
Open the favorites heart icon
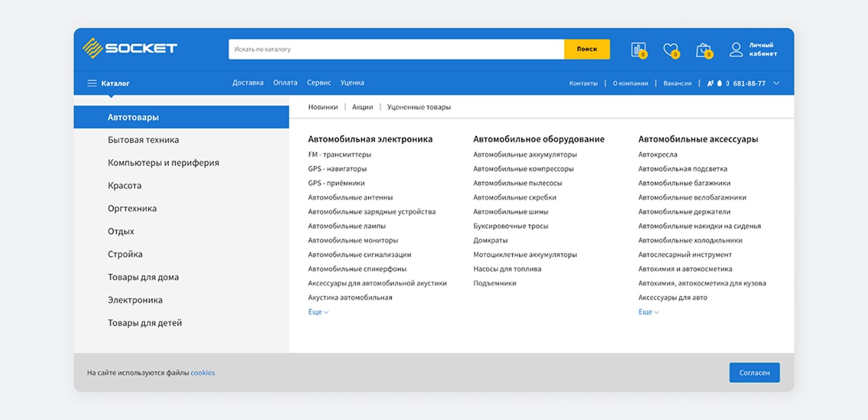tap(670, 50)
